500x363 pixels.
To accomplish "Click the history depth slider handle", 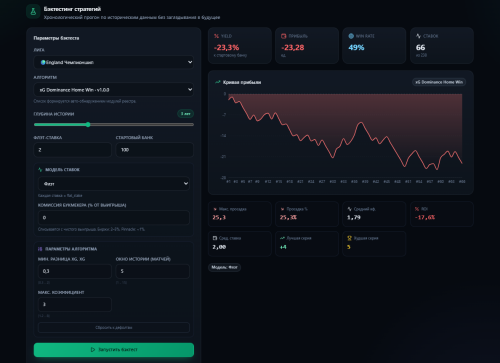I will pos(88,125).
